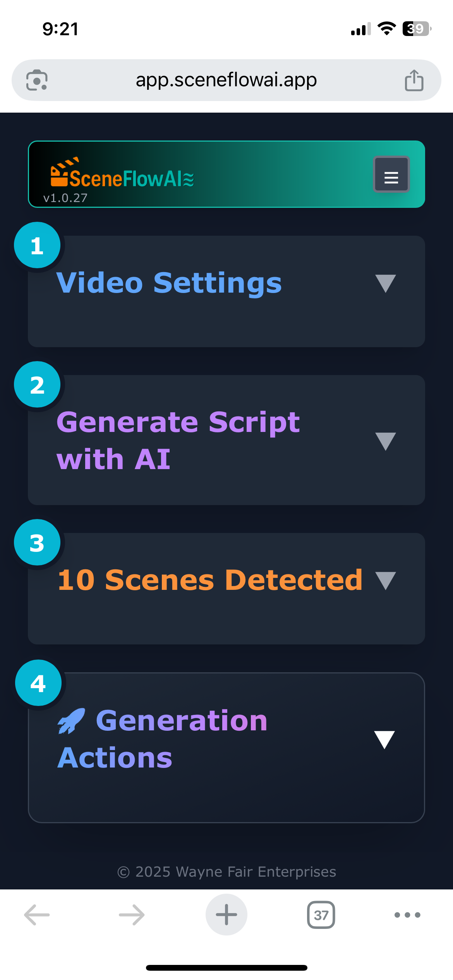Select step 4 badge beside Generation Actions
453x980 pixels.
point(38,683)
